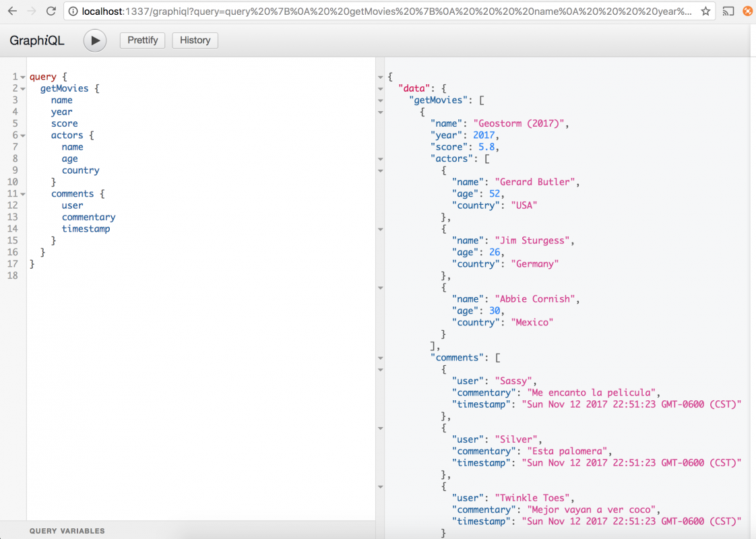
Task: Click the Prettify button
Action: (142, 40)
